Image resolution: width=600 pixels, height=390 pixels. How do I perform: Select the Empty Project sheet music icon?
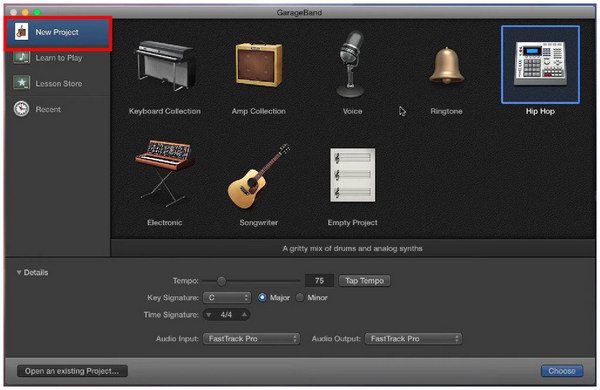click(352, 175)
